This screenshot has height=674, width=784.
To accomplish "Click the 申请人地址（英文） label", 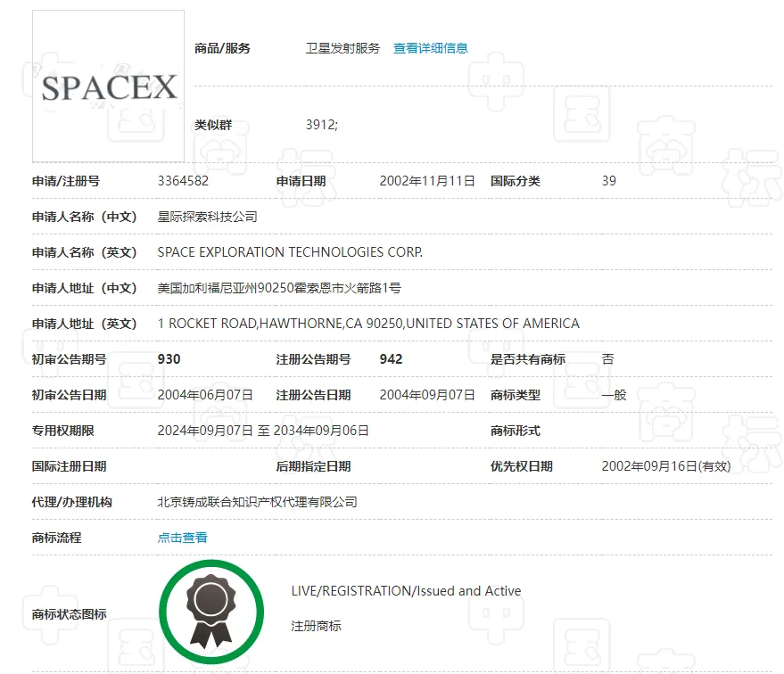I will tap(85, 324).
